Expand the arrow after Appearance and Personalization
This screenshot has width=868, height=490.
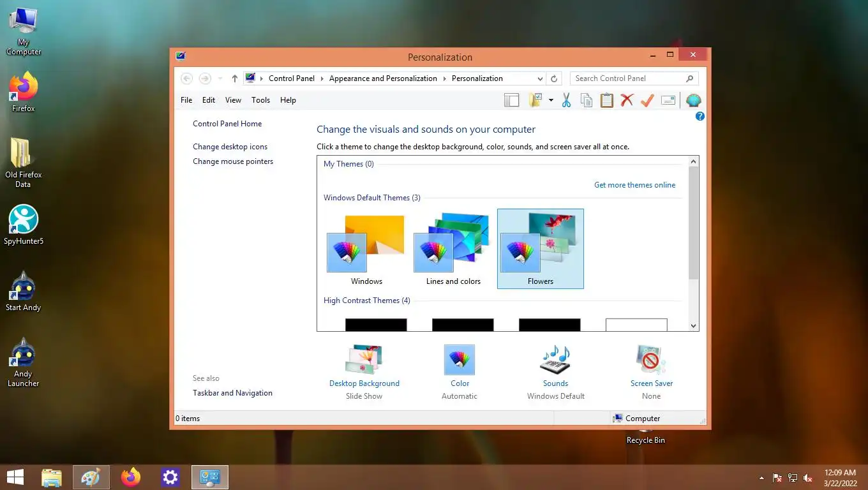[x=445, y=78]
